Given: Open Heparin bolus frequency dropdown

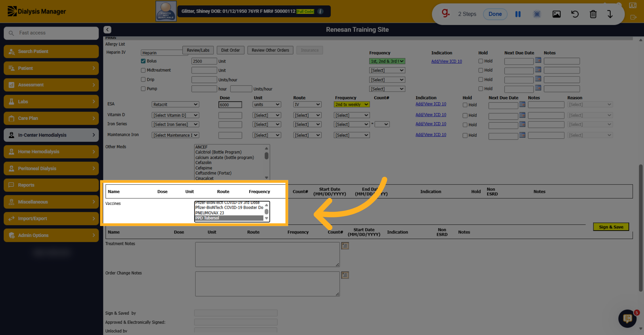Looking at the screenshot, I should [387, 61].
